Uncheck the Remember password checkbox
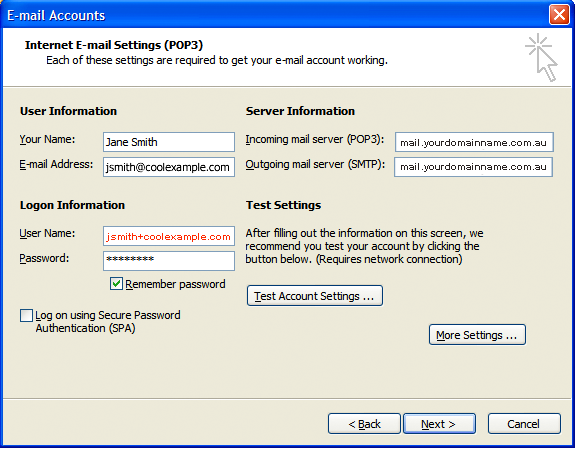The image size is (575, 449). click(x=116, y=284)
